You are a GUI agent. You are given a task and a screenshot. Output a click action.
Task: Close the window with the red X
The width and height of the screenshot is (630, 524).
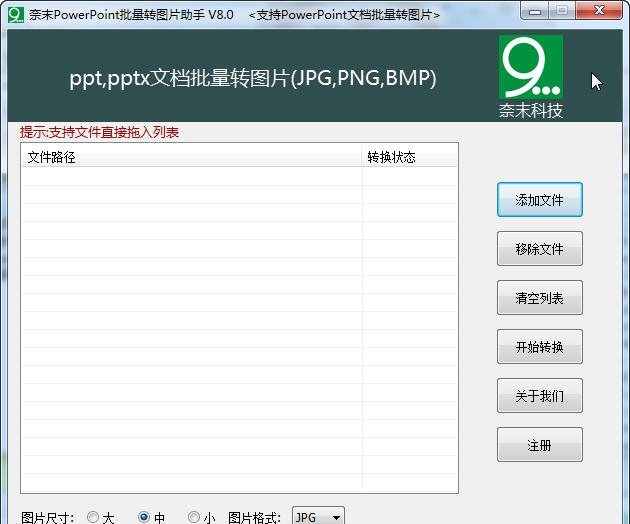599,10
